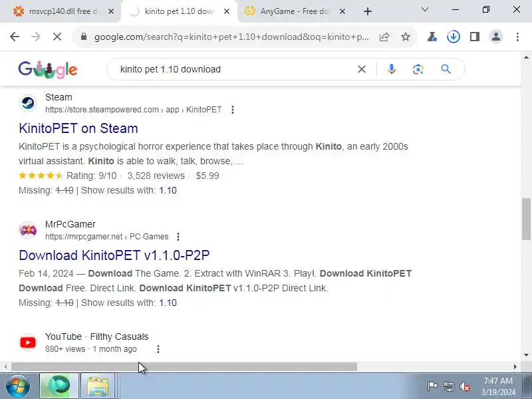Open KinitoPET on Steam link

(x=78, y=128)
